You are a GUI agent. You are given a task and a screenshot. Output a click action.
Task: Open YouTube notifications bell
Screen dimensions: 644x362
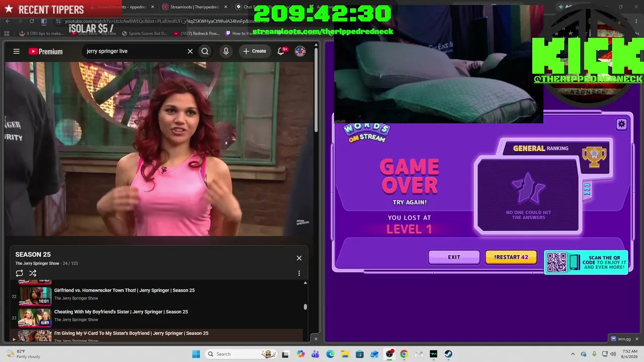(x=281, y=51)
